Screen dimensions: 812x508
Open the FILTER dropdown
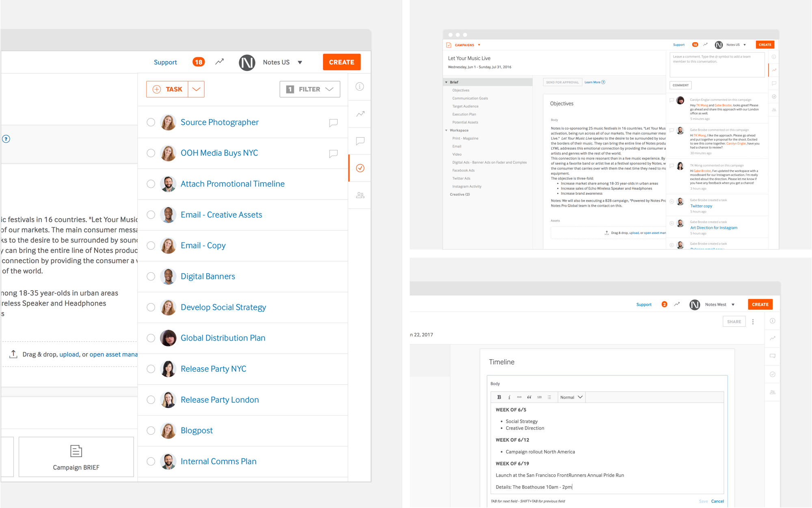coord(310,89)
